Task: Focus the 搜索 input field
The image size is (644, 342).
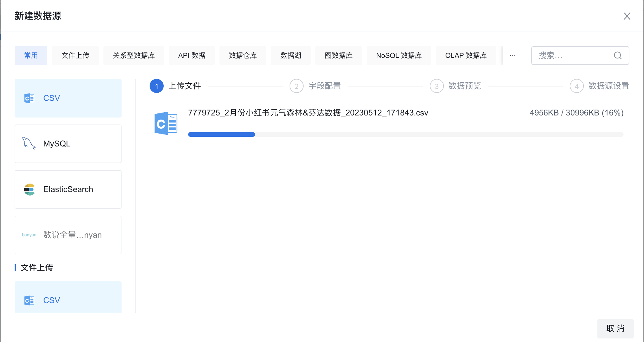Action: click(x=580, y=56)
